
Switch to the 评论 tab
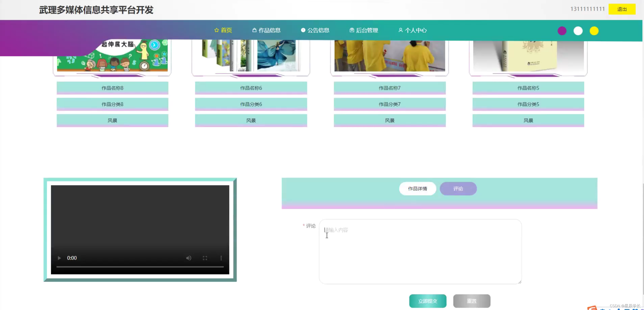tap(458, 189)
